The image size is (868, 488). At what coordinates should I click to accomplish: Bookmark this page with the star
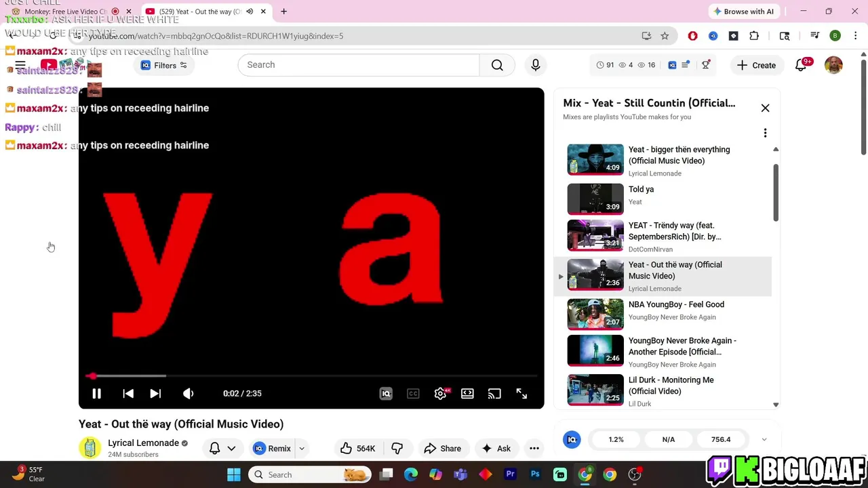pyautogui.click(x=665, y=36)
